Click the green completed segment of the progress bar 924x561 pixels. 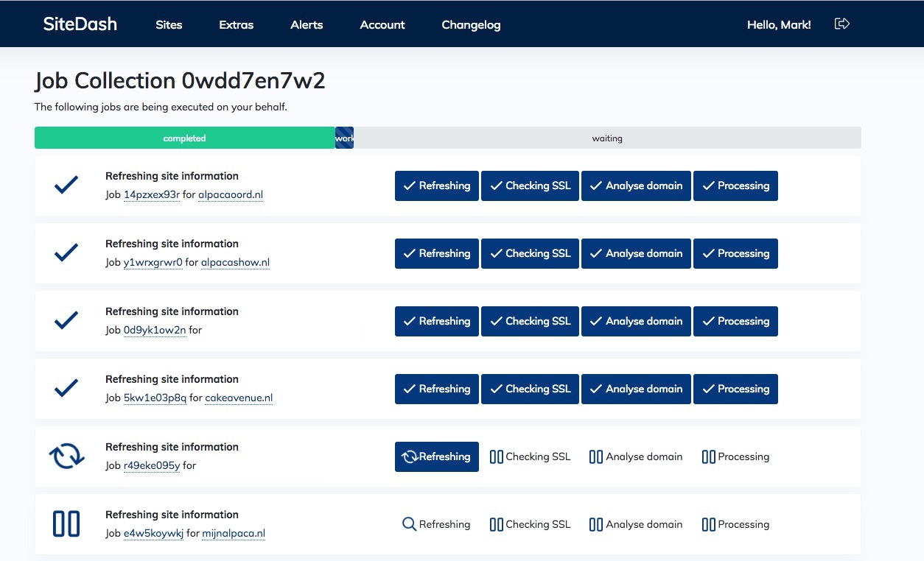click(184, 138)
